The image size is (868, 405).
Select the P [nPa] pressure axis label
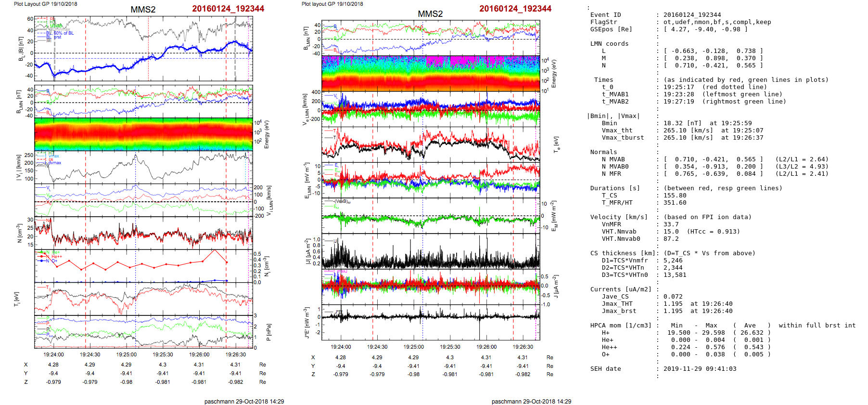coord(268,332)
